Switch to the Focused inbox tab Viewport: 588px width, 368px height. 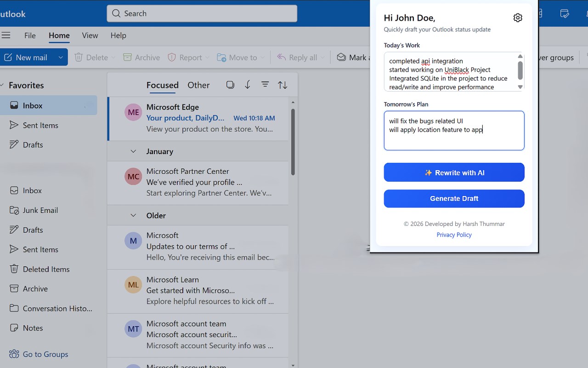point(163,85)
